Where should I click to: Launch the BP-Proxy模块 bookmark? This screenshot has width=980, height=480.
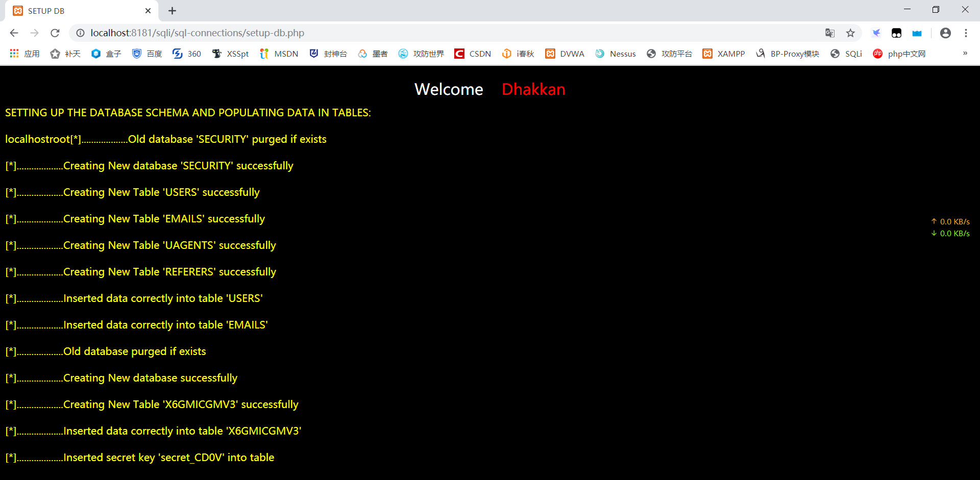(x=787, y=54)
